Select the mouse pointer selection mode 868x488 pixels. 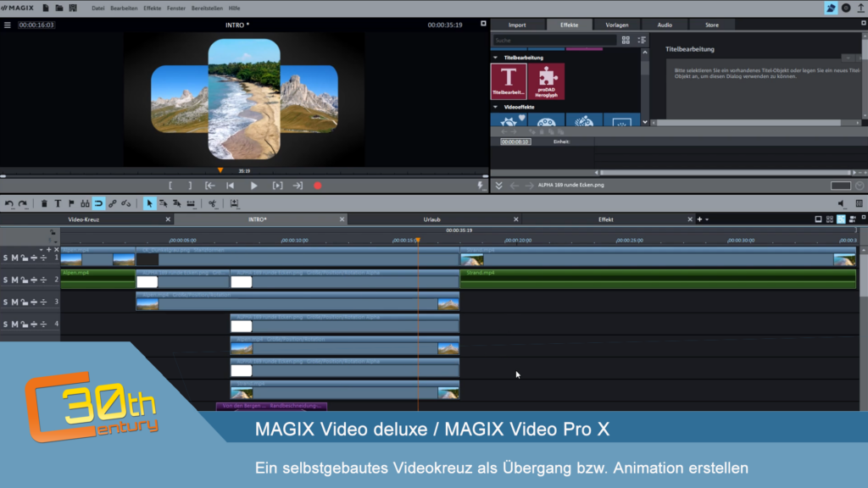click(x=149, y=203)
